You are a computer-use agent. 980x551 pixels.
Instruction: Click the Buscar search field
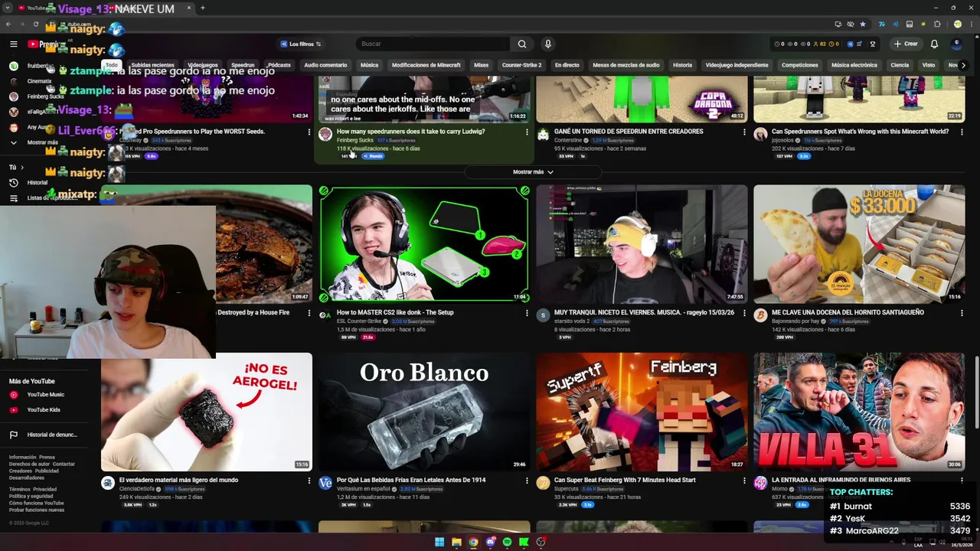click(433, 44)
